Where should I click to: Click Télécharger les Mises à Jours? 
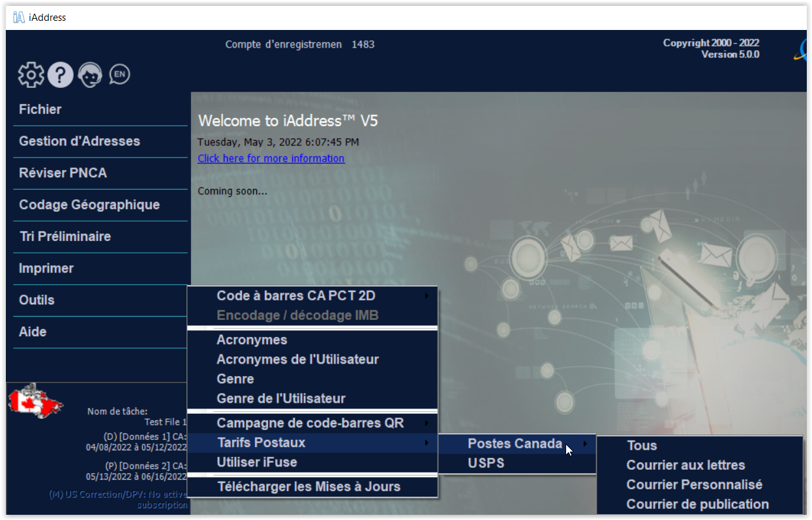pos(312,487)
